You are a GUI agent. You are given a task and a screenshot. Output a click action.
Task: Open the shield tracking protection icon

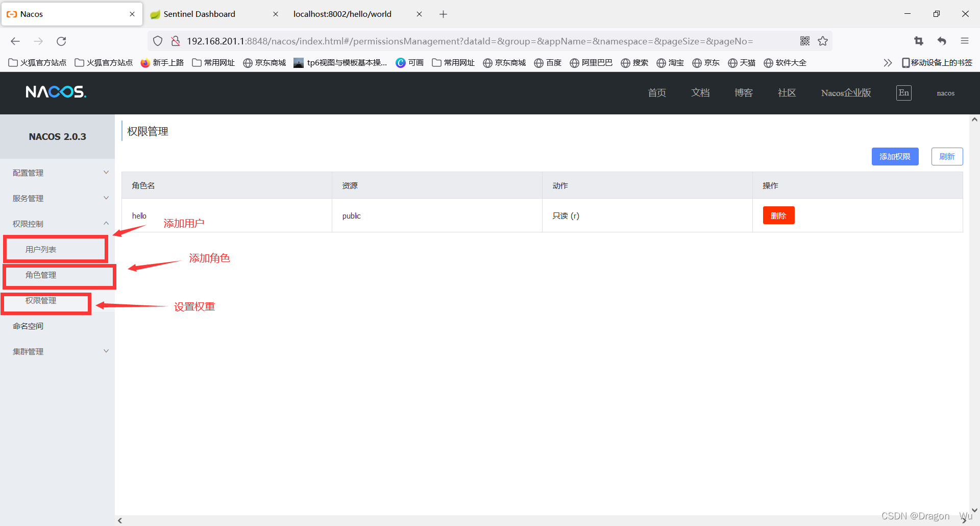pos(158,41)
